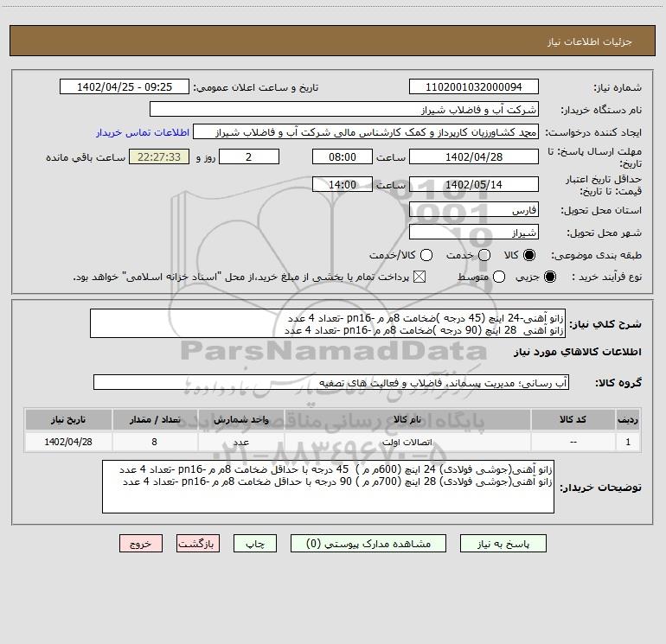Click the تاریخ نیاز column header
The height and width of the screenshot is (644, 666).
tap(68, 419)
